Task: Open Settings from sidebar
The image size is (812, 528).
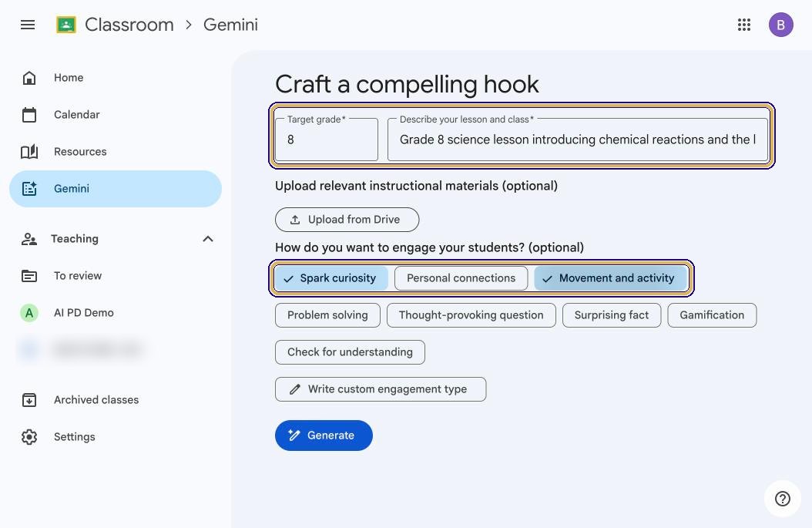Action: point(116,437)
